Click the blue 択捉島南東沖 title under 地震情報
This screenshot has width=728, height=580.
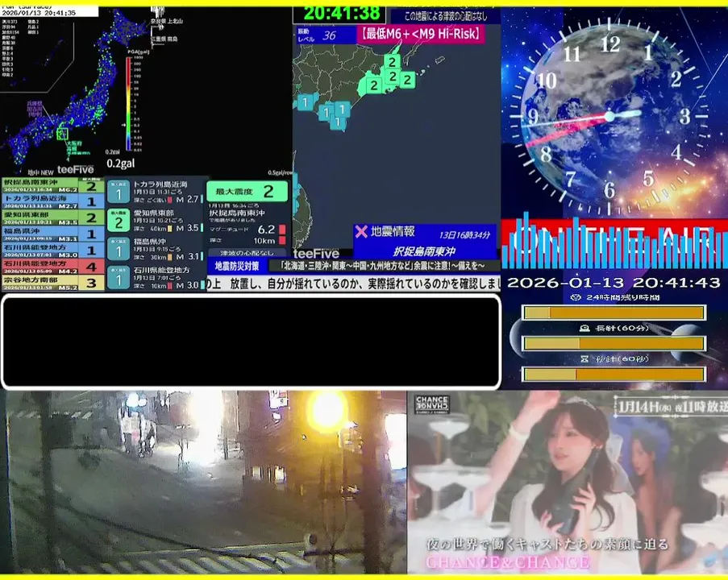[x=424, y=251]
